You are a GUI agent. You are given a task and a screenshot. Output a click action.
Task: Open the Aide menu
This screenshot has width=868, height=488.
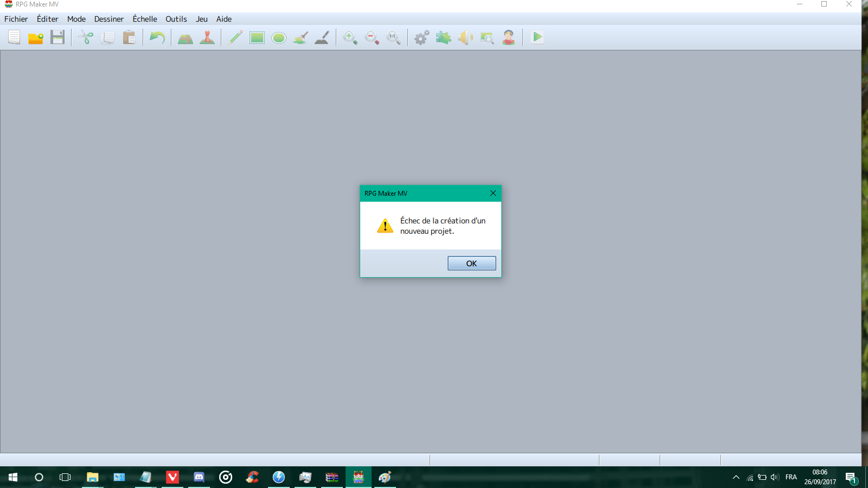pyautogui.click(x=224, y=19)
